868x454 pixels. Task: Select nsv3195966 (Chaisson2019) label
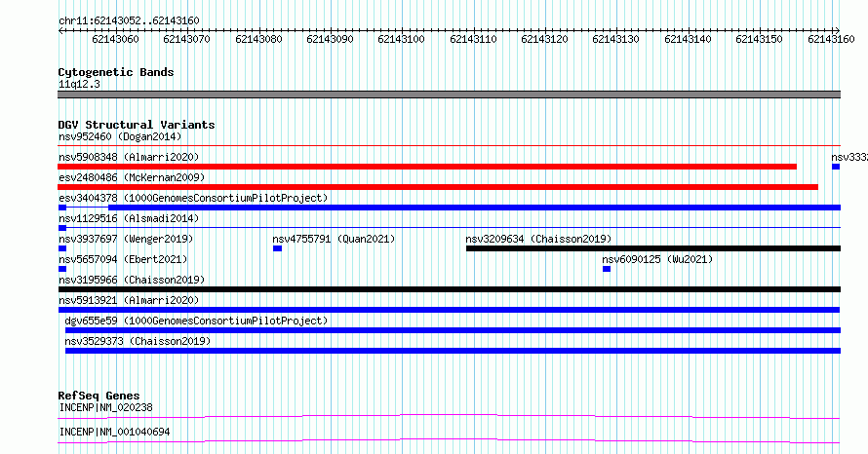(x=132, y=280)
